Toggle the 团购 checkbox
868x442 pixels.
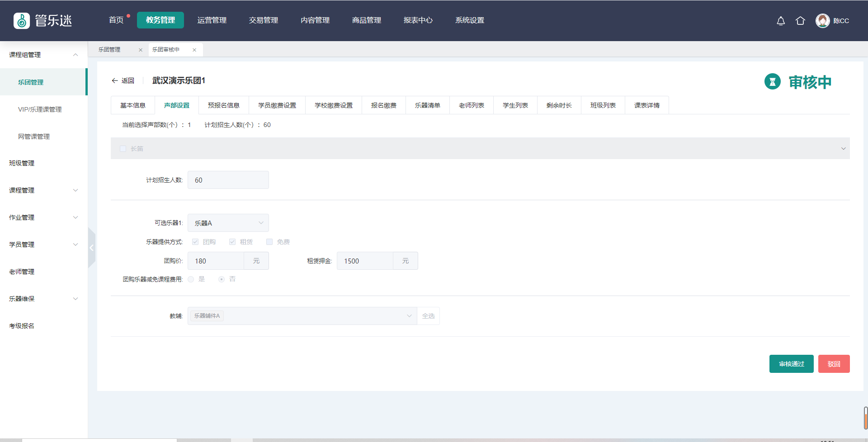coord(195,242)
